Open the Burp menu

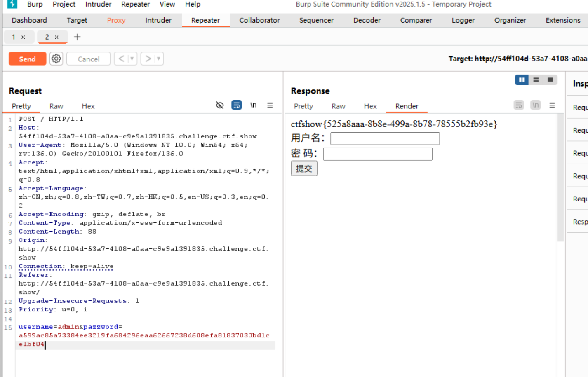coord(35,4)
